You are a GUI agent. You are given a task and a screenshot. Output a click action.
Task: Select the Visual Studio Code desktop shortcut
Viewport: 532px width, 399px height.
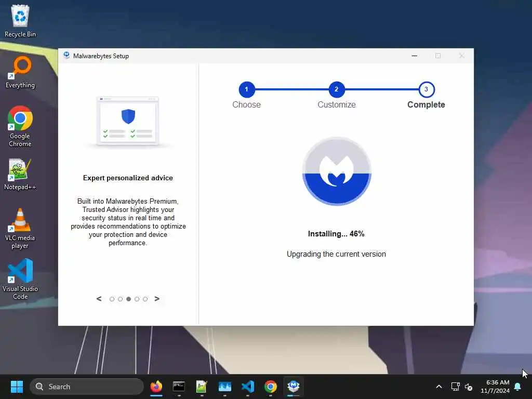coord(20,279)
